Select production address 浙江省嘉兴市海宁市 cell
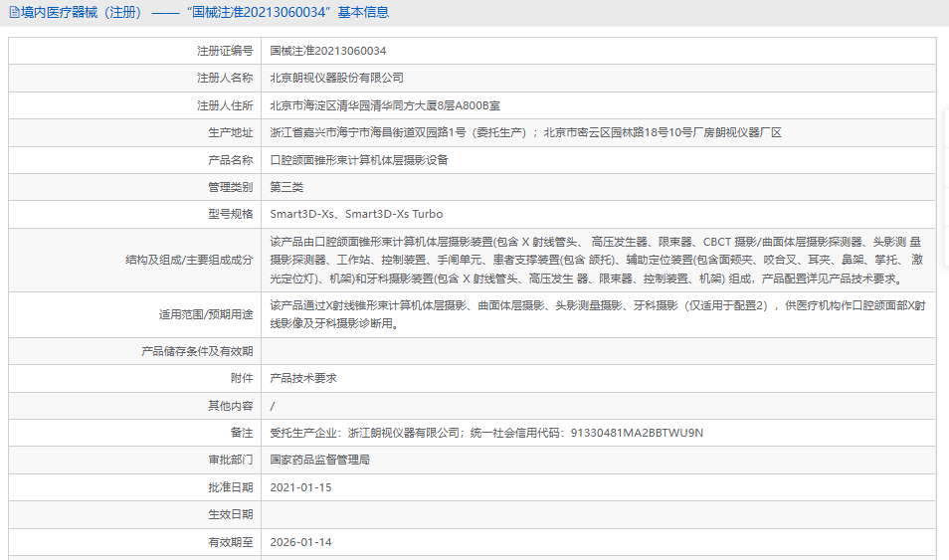Screen dimensions: 949x560 (526, 132)
